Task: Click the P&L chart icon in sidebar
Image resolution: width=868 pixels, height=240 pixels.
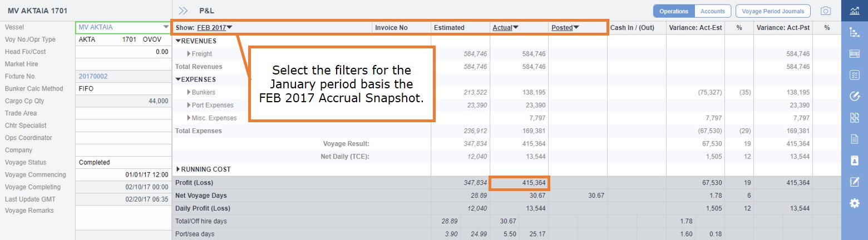Action: (854, 11)
